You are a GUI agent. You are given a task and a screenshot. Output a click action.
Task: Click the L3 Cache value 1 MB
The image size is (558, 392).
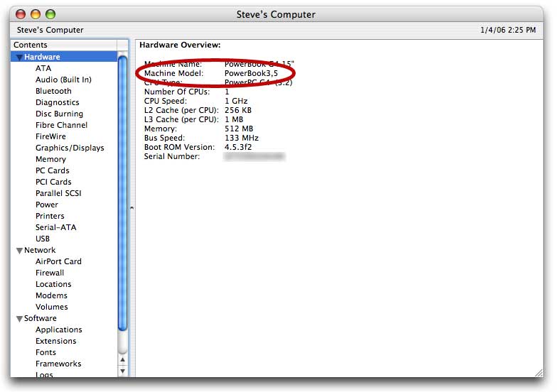click(234, 119)
